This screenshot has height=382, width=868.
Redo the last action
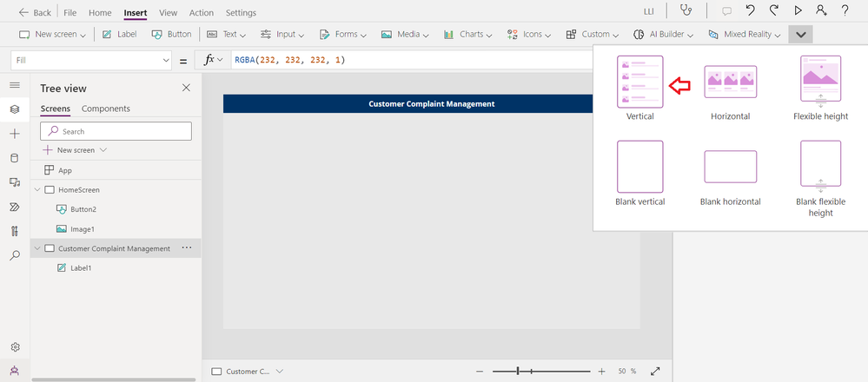774,10
